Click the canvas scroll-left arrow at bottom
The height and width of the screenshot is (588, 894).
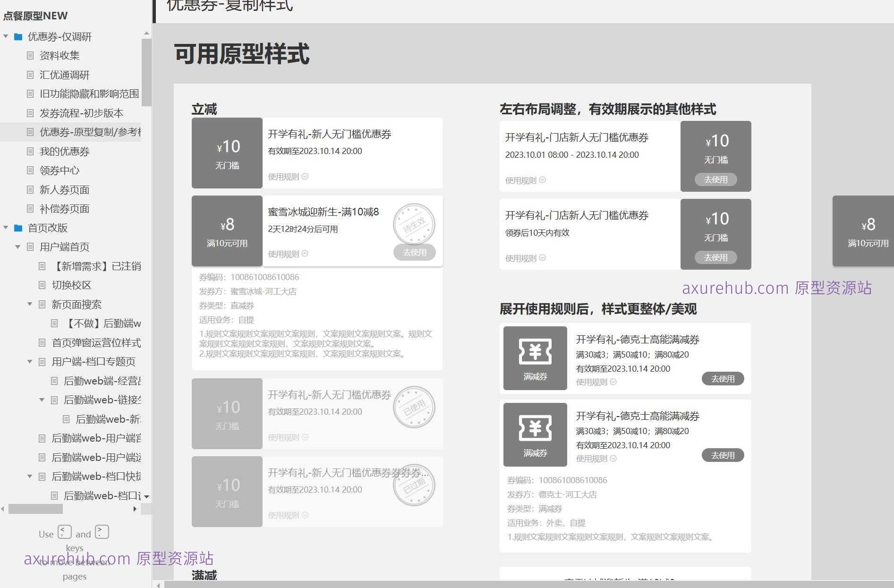(158, 585)
